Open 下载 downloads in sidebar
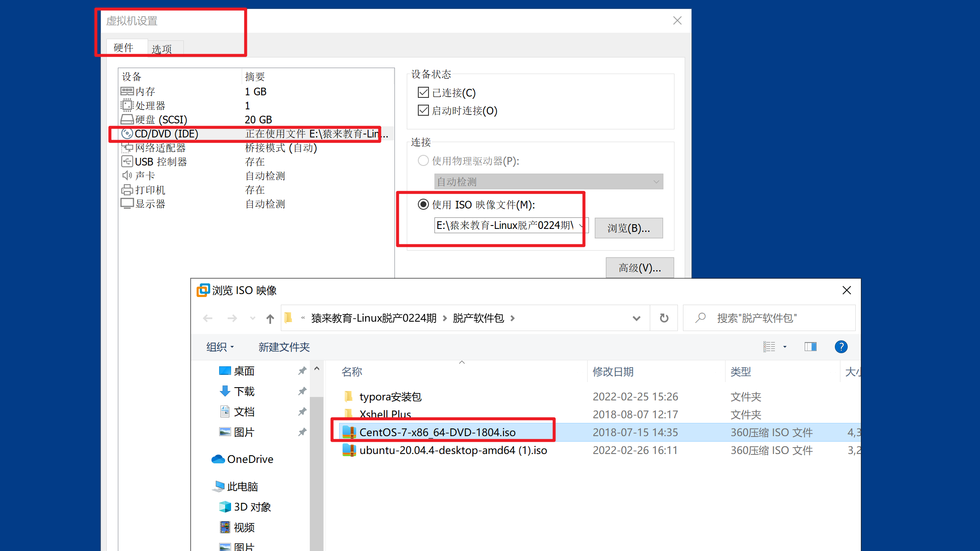 coord(244,391)
